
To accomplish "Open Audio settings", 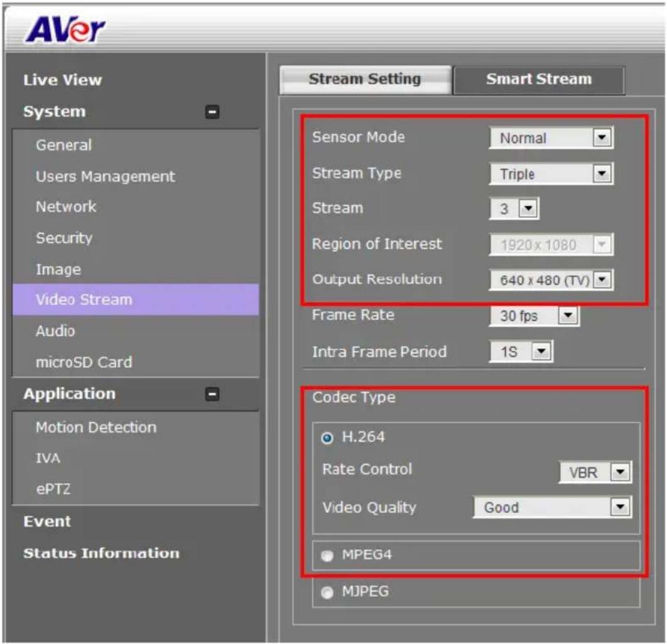I will [x=55, y=330].
